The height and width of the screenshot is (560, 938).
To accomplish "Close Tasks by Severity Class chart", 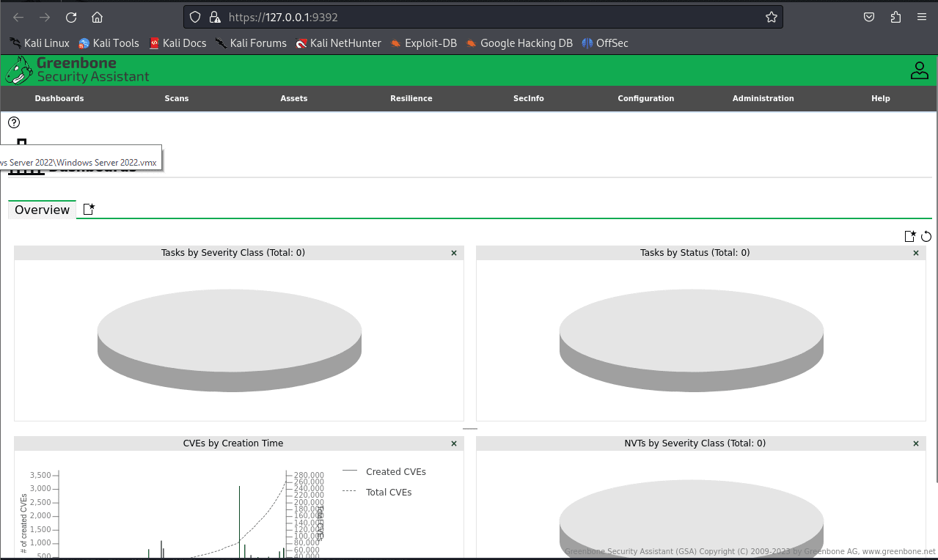I will point(453,253).
